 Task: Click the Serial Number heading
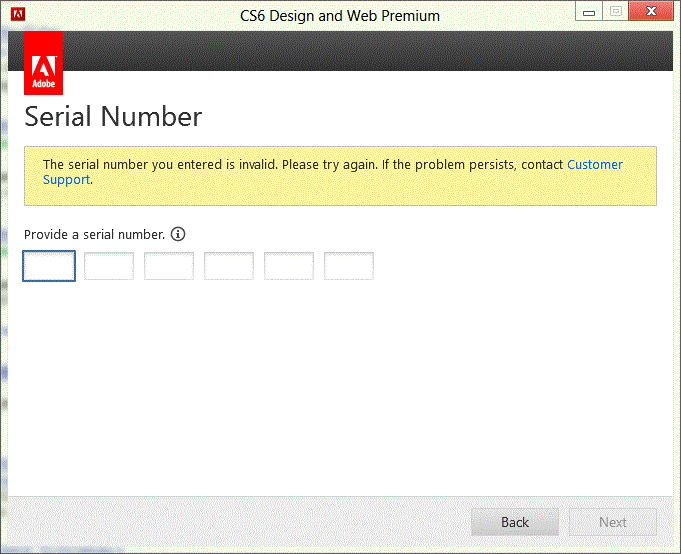click(x=113, y=117)
